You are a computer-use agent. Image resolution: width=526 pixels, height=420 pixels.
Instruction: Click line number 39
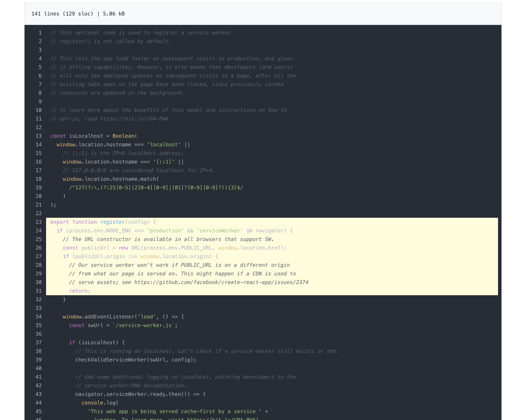pos(39,360)
